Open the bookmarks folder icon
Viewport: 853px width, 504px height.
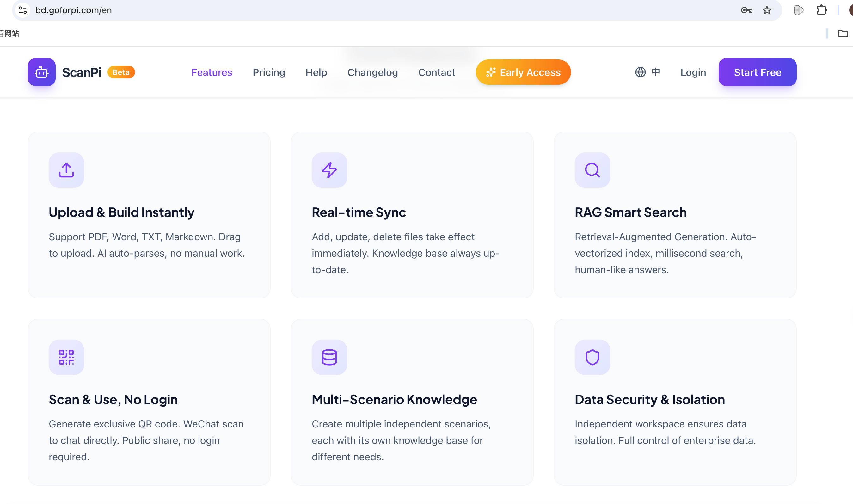843,33
